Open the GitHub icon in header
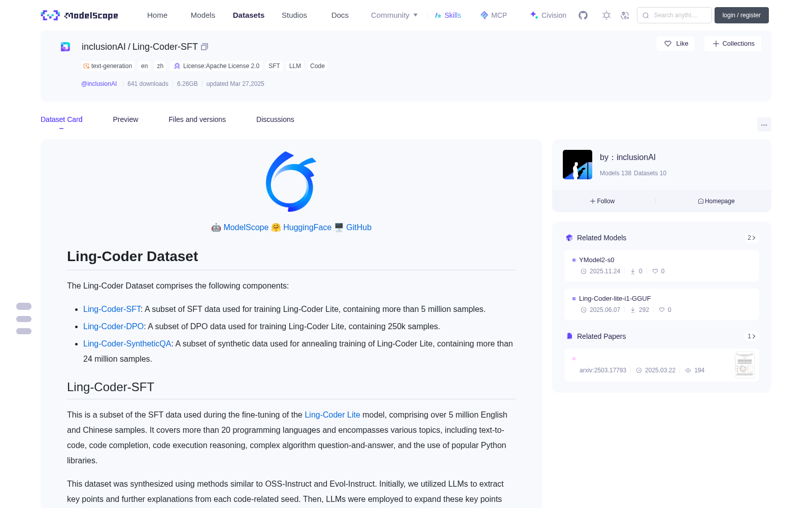This screenshot has width=812, height=508. (x=583, y=15)
